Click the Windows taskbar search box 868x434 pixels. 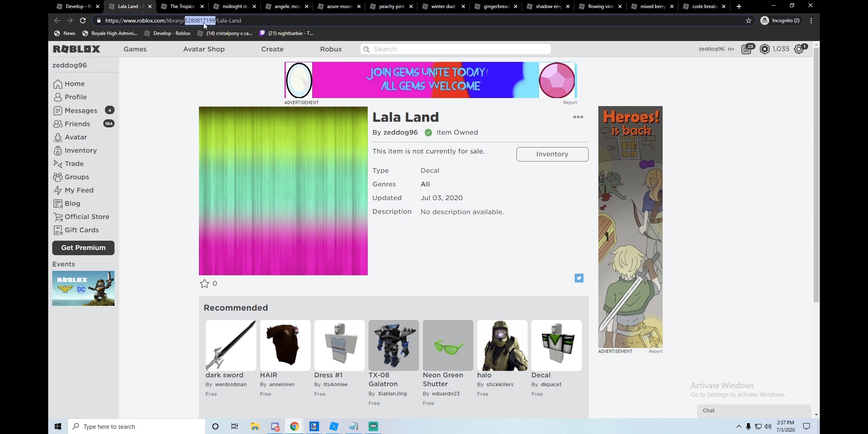coord(137,426)
